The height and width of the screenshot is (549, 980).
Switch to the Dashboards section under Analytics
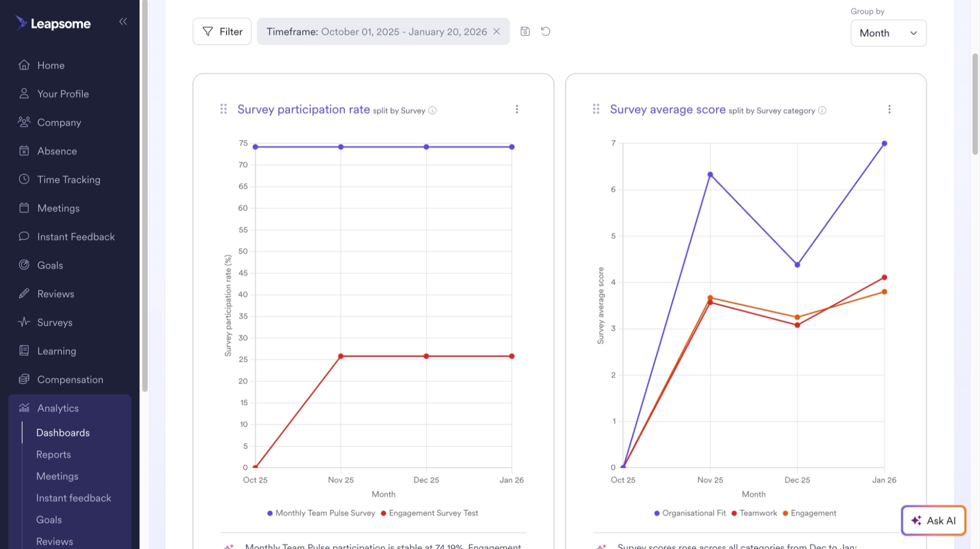pos(63,432)
